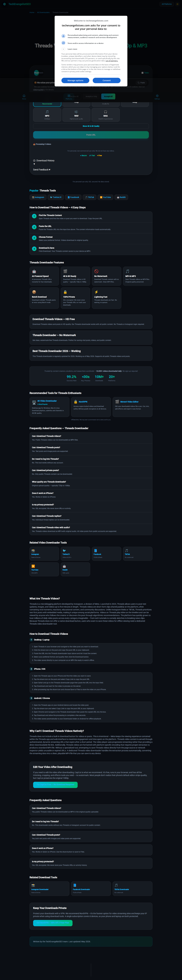Click the Download History clock icon
This screenshot has width=182, height=980.
34,160
